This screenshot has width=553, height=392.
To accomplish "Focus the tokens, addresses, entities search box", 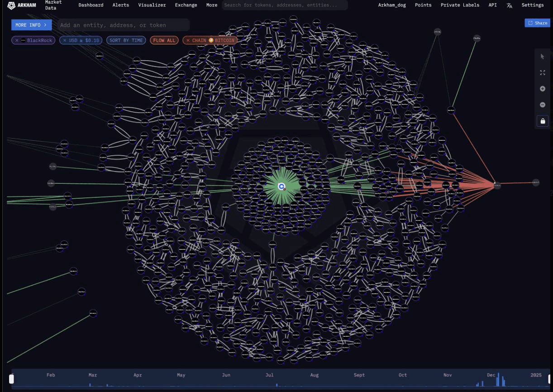I will click(285, 5).
